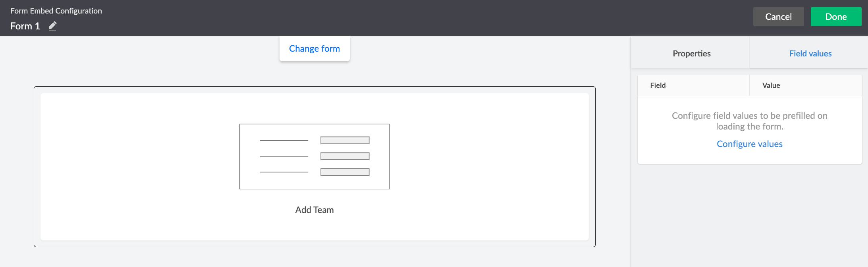Viewport: 868px width, 267px height.
Task: Click the Field column header
Action: [x=658, y=85]
